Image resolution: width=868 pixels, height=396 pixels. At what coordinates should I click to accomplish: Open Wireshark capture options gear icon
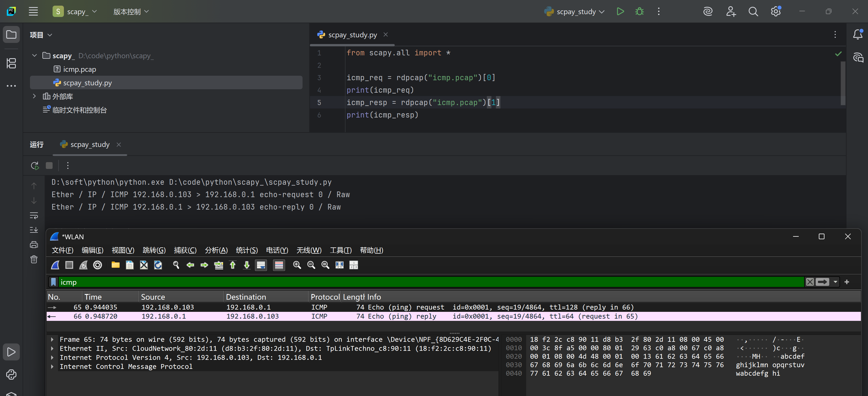[98, 265]
